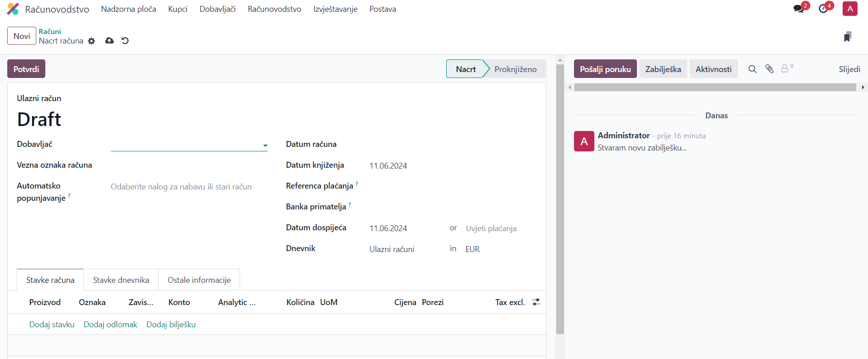Screen dimensions: 868x359
Task: Open the Izvještavanje menu
Action: click(335, 9)
